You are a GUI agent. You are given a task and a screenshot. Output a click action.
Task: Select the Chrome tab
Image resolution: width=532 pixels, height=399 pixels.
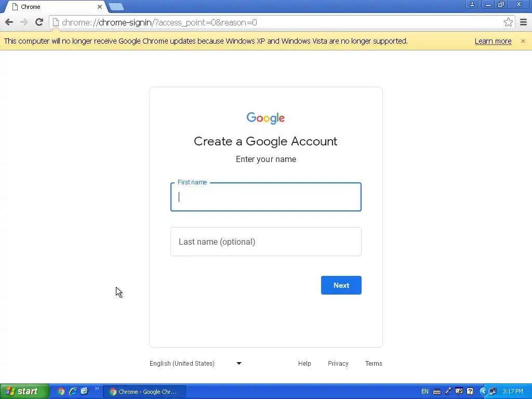[56, 7]
